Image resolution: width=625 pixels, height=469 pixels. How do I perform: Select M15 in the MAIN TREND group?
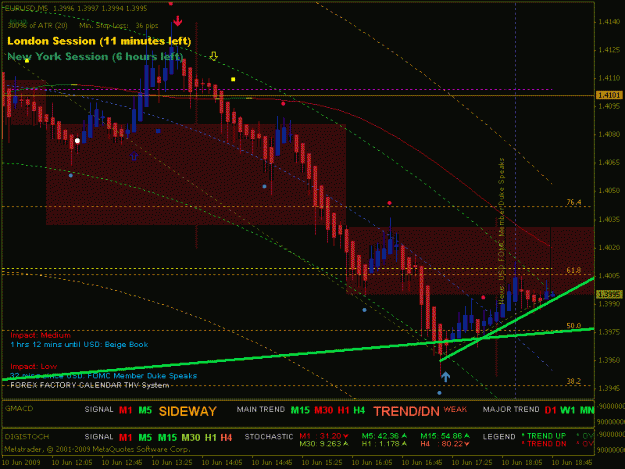pyautogui.click(x=300, y=410)
